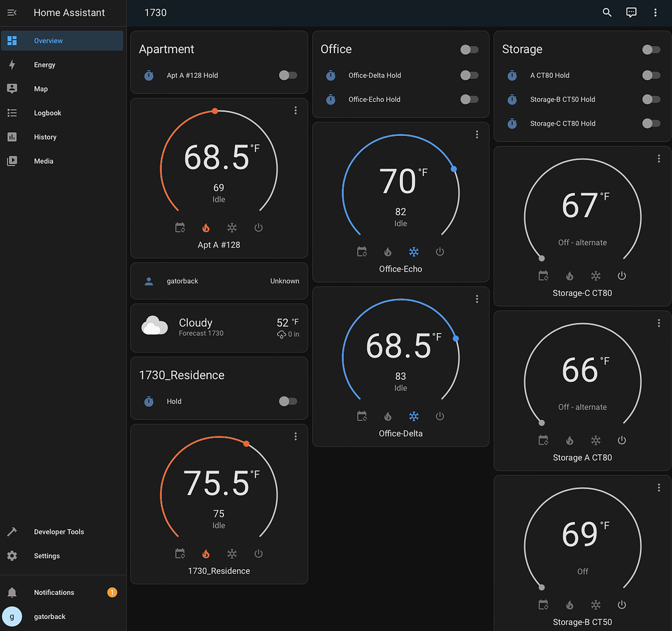Viewport: 672px width, 631px height.
Task: Open the 1730_Residence thermostat card menu
Action: click(296, 436)
